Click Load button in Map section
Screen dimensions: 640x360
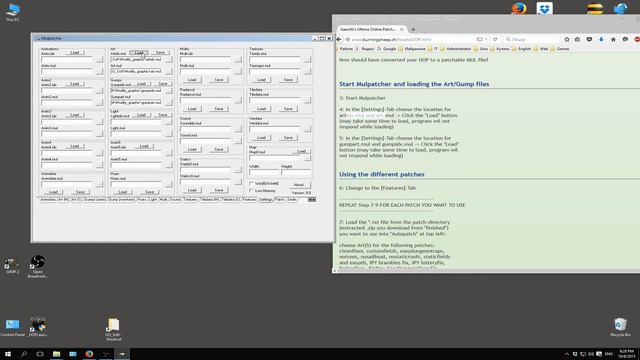[x=301, y=151]
